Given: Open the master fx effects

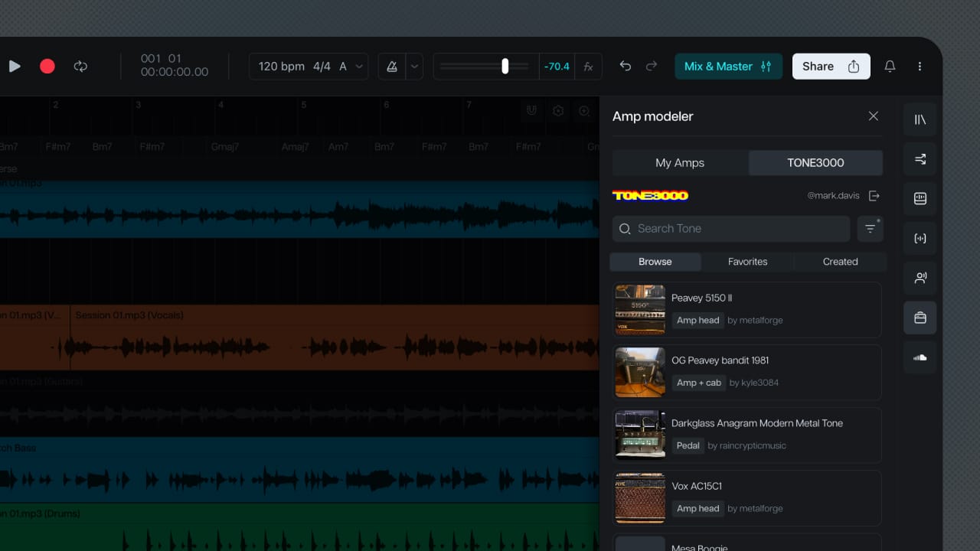Looking at the screenshot, I should pos(588,67).
